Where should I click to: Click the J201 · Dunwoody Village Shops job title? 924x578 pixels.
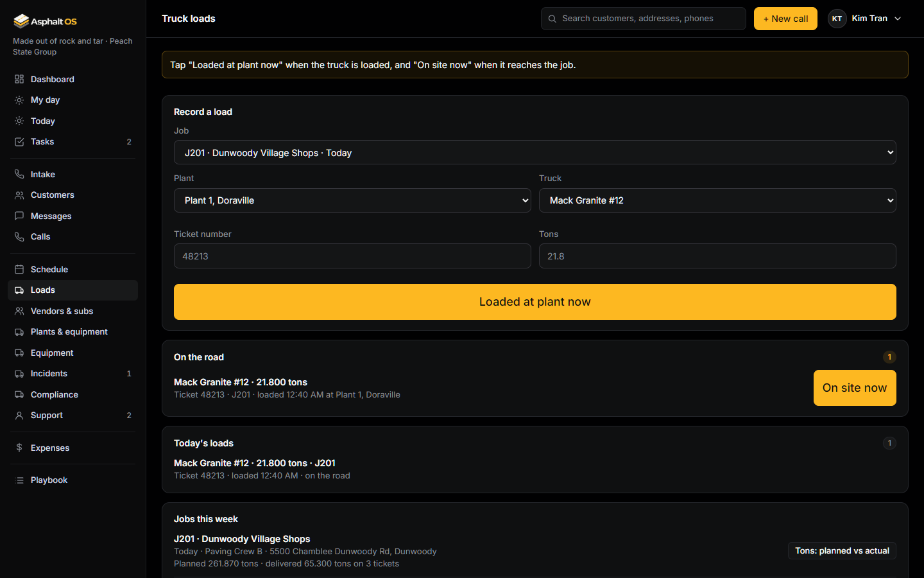tap(242, 539)
